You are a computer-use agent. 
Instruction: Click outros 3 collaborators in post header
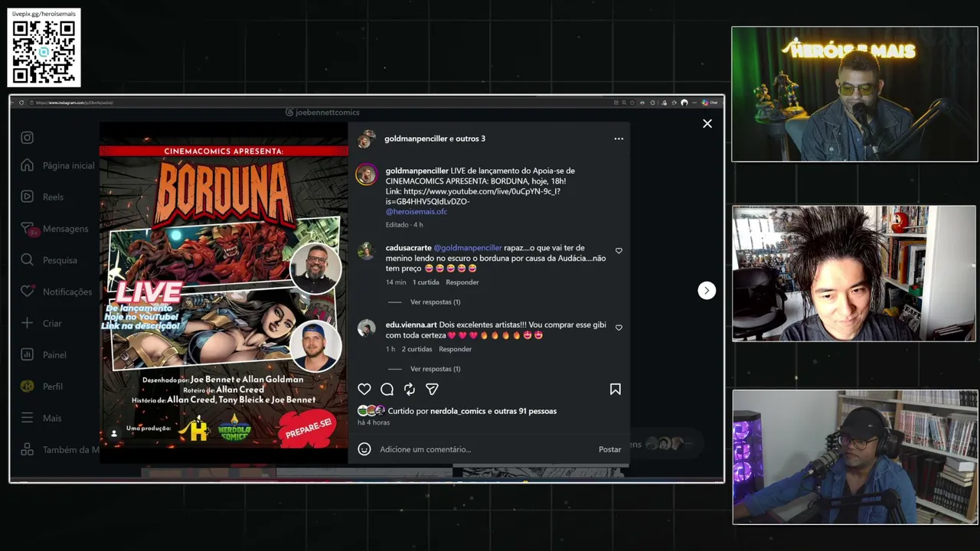click(x=470, y=139)
